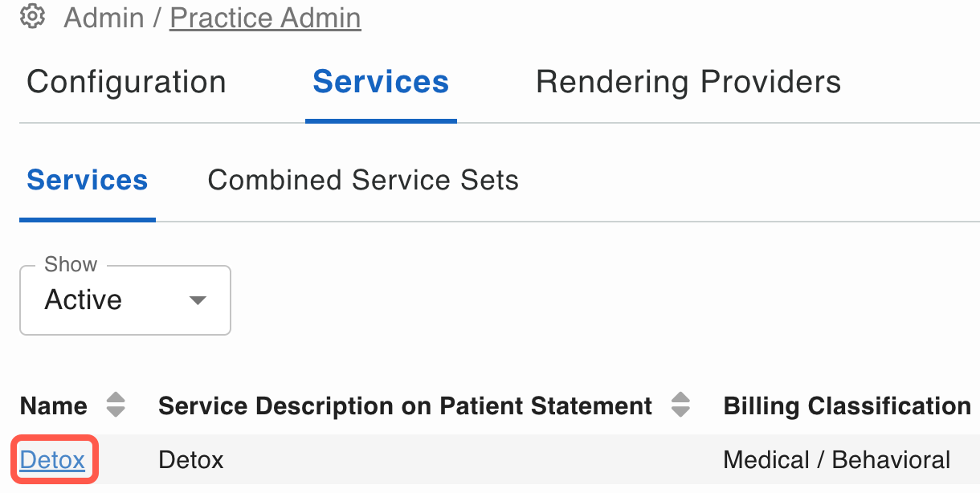Open the Practice Admin breadcrumb link

click(x=265, y=18)
